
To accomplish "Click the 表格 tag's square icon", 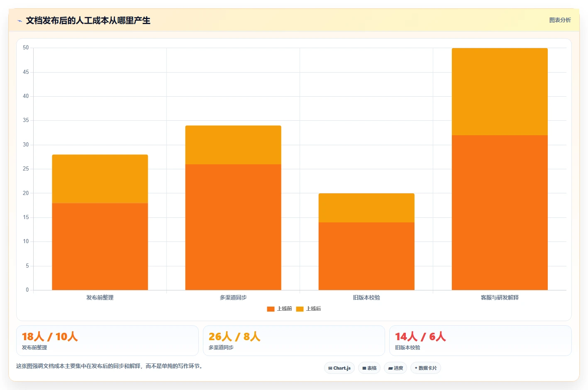I will click(x=364, y=368).
